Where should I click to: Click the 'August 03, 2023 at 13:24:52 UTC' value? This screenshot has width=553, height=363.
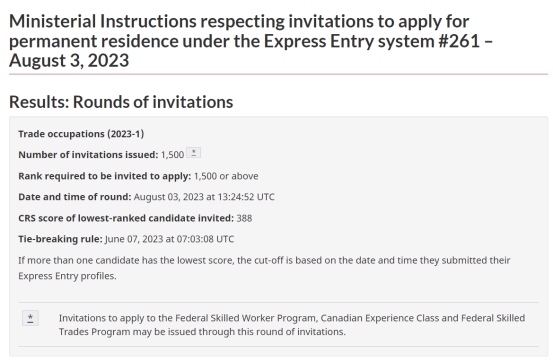coord(204,197)
